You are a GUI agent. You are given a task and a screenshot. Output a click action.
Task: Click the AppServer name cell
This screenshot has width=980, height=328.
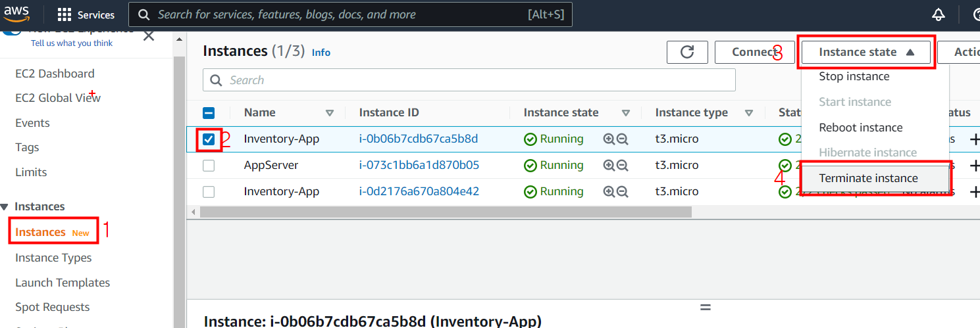pyautogui.click(x=271, y=165)
